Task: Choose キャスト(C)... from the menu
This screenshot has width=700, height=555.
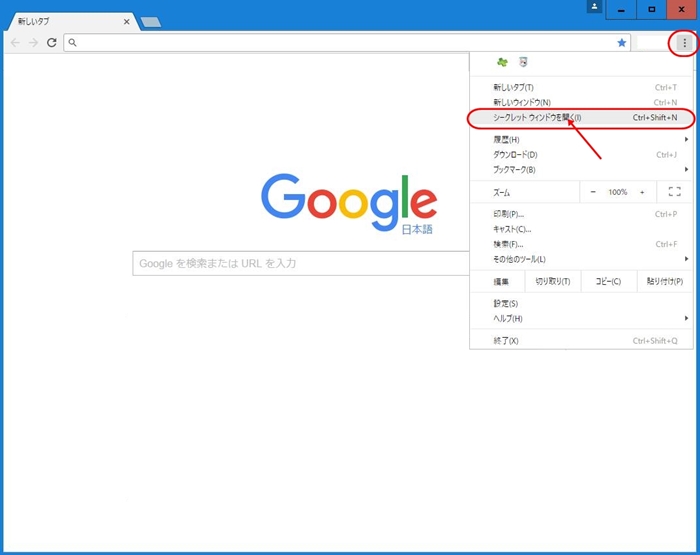Action: click(x=581, y=229)
